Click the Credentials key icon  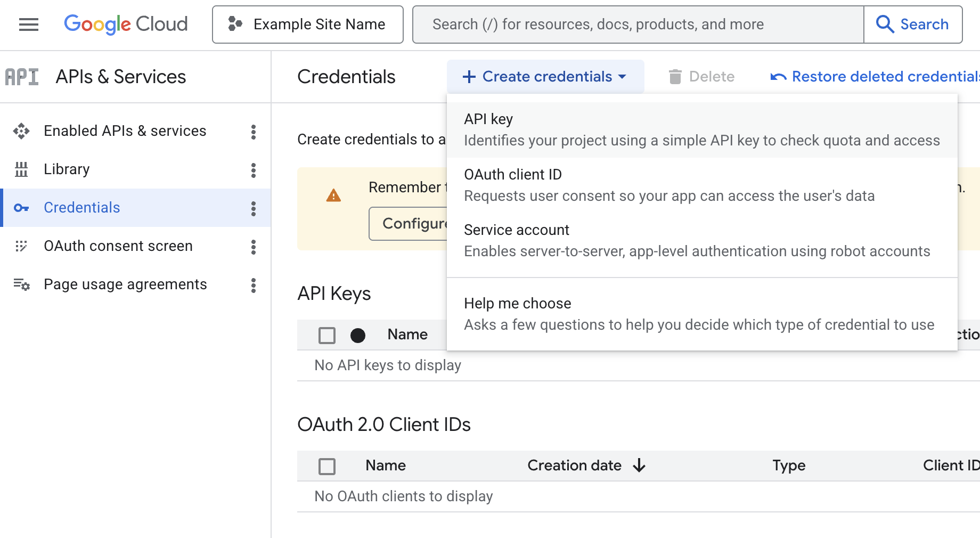[x=21, y=208]
